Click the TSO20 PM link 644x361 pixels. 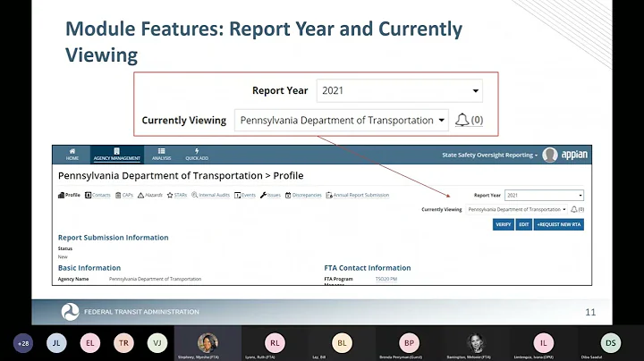tap(386, 279)
